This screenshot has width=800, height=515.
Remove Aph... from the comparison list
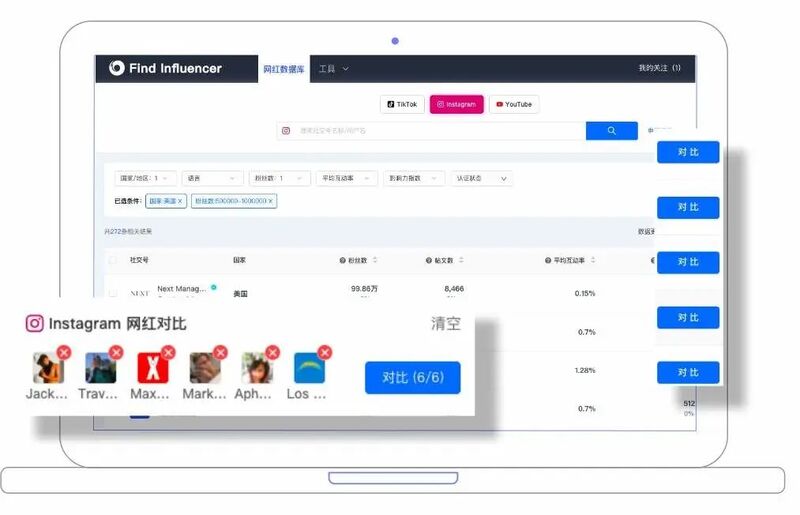click(273, 352)
